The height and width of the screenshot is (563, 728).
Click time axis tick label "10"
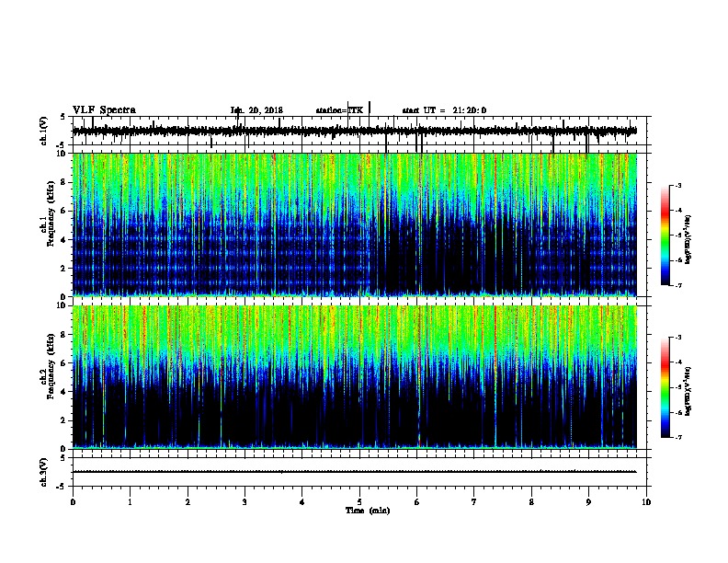(x=646, y=502)
